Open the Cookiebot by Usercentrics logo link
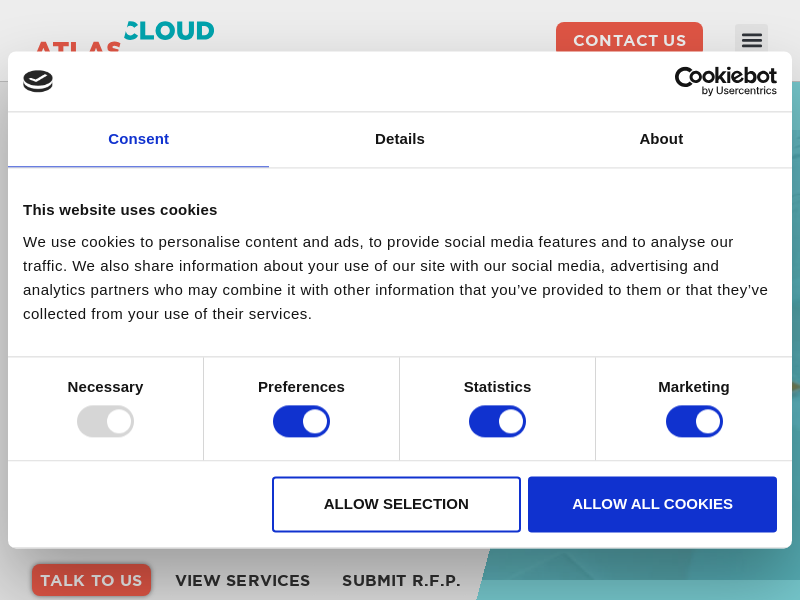The width and height of the screenshot is (800, 600). coord(725,81)
